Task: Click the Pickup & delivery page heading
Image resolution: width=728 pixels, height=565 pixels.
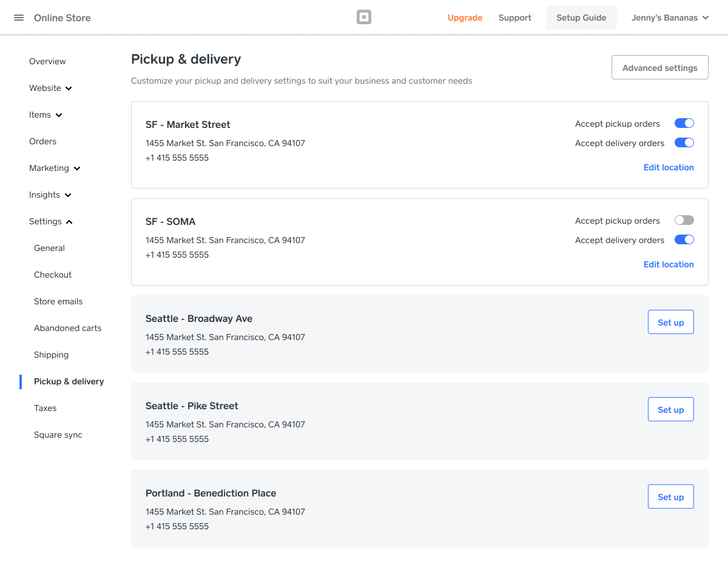Action: pyautogui.click(x=186, y=59)
